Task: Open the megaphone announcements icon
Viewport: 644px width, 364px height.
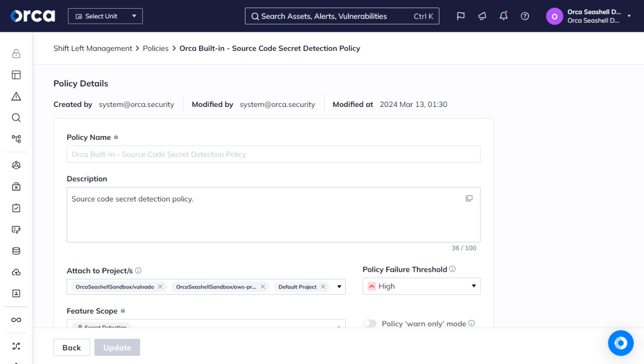Action: click(x=482, y=16)
